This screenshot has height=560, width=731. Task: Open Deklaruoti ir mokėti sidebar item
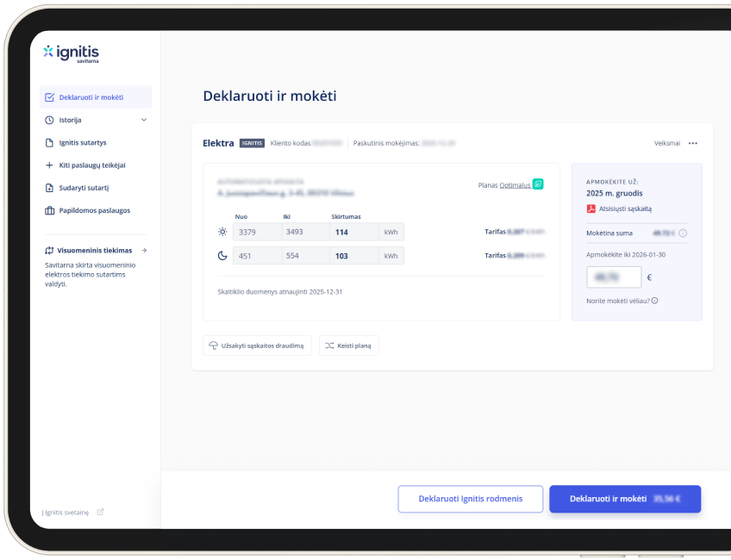click(91, 97)
